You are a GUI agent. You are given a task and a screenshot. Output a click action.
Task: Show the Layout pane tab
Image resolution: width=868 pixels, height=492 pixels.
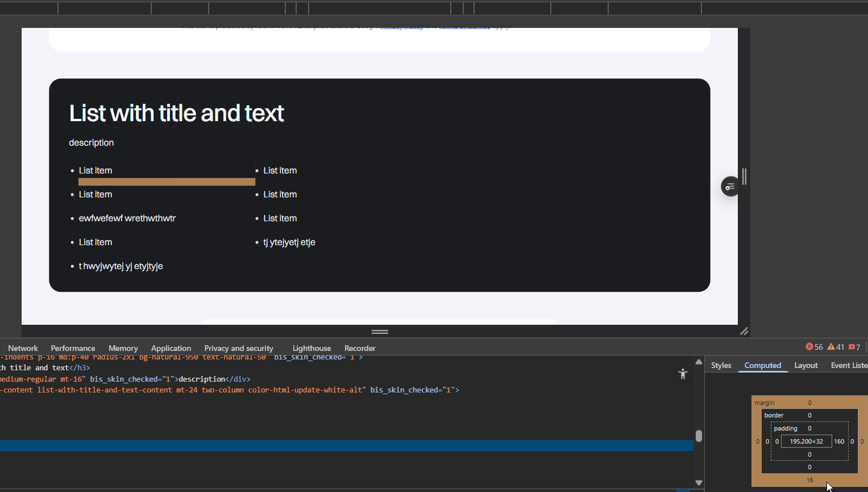pyautogui.click(x=805, y=365)
